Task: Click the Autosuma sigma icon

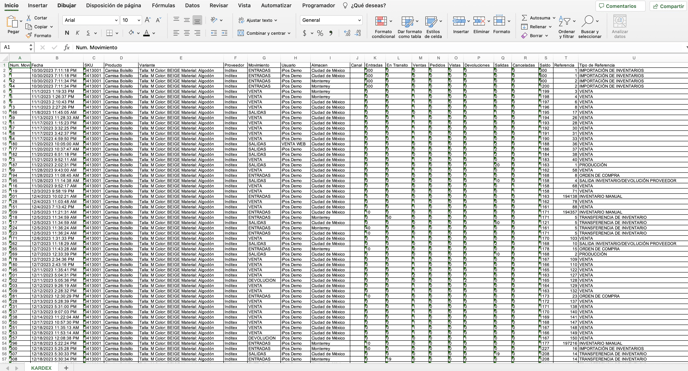Action: coord(524,18)
